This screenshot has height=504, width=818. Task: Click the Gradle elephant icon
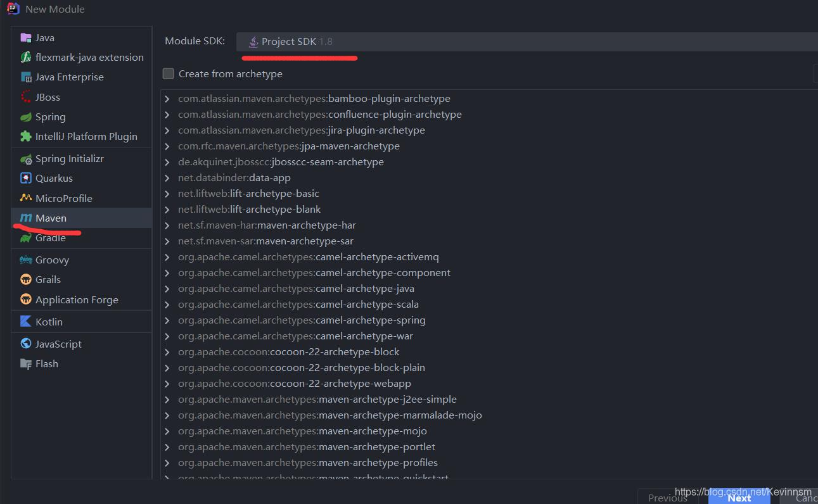point(26,237)
